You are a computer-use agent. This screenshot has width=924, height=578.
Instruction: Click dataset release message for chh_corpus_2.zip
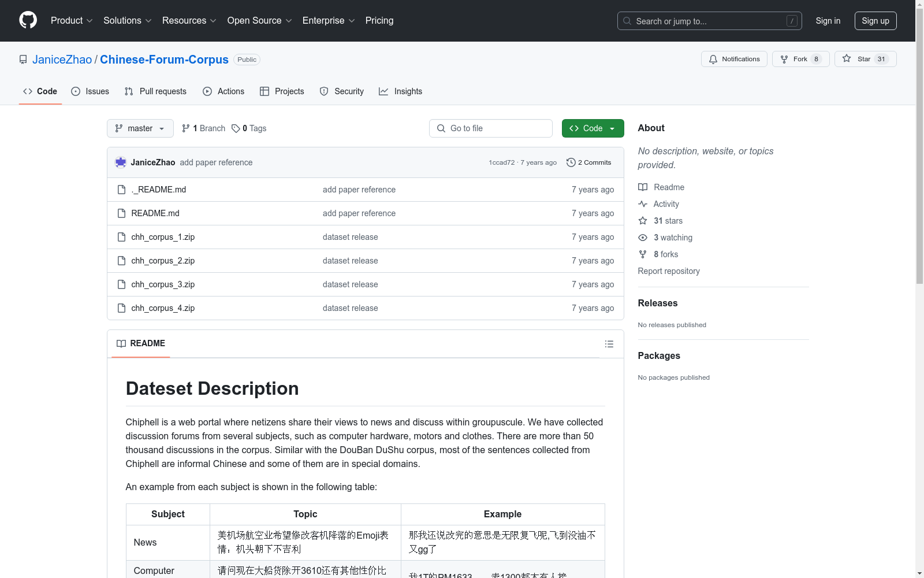tap(351, 261)
